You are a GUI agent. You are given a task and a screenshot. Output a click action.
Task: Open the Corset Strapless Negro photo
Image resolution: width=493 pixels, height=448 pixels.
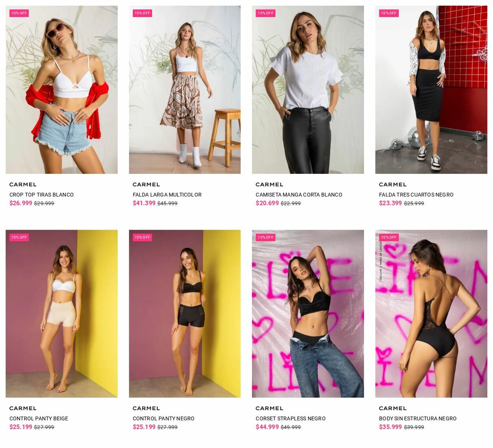point(308,313)
